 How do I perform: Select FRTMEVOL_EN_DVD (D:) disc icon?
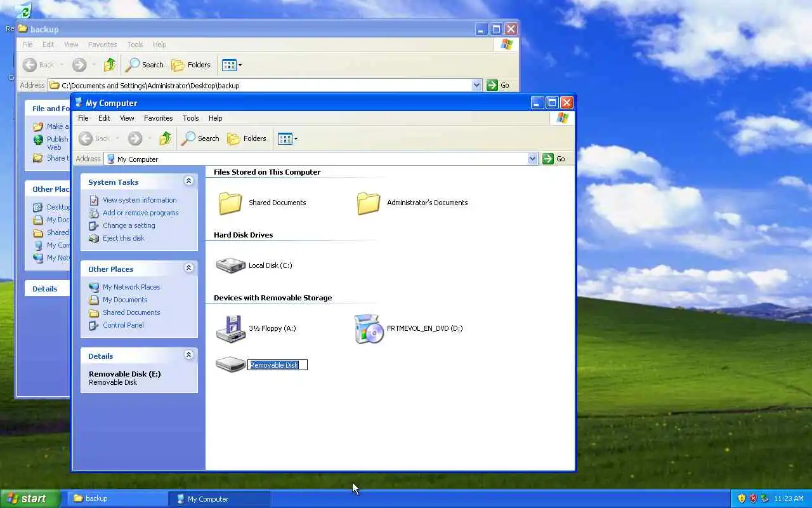click(x=369, y=328)
